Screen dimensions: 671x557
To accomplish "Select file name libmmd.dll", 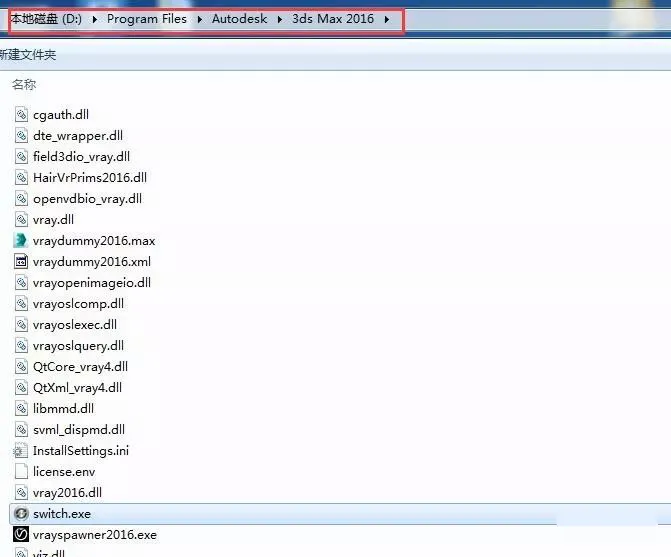I will coord(63,408).
